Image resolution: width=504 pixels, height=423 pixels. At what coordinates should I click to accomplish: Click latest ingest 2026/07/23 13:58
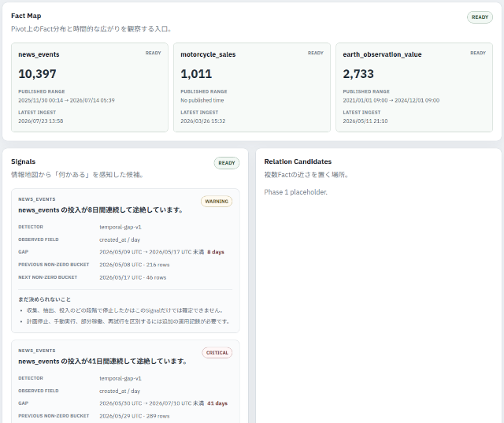pyautogui.click(x=41, y=121)
